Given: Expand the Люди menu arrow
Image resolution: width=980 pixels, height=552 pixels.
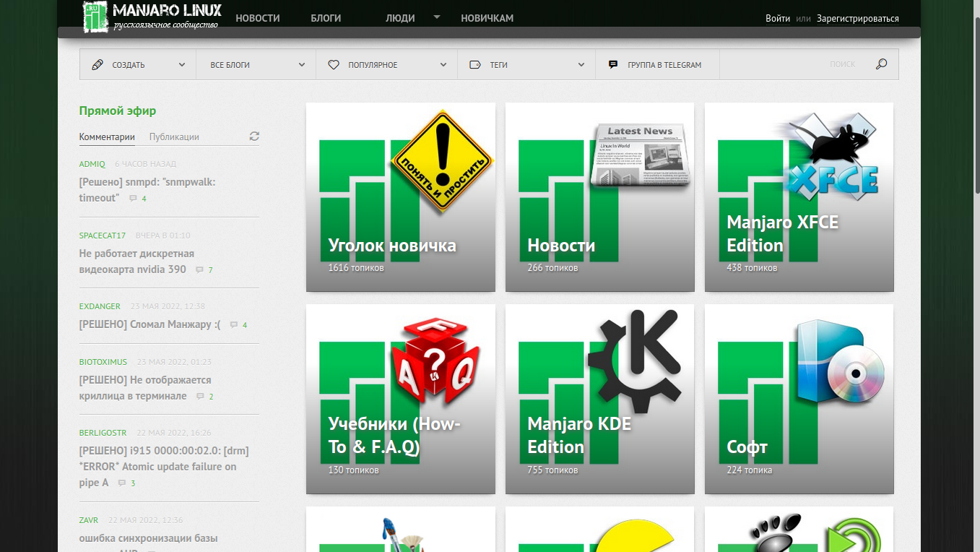Looking at the screenshot, I should [x=437, y=17].
